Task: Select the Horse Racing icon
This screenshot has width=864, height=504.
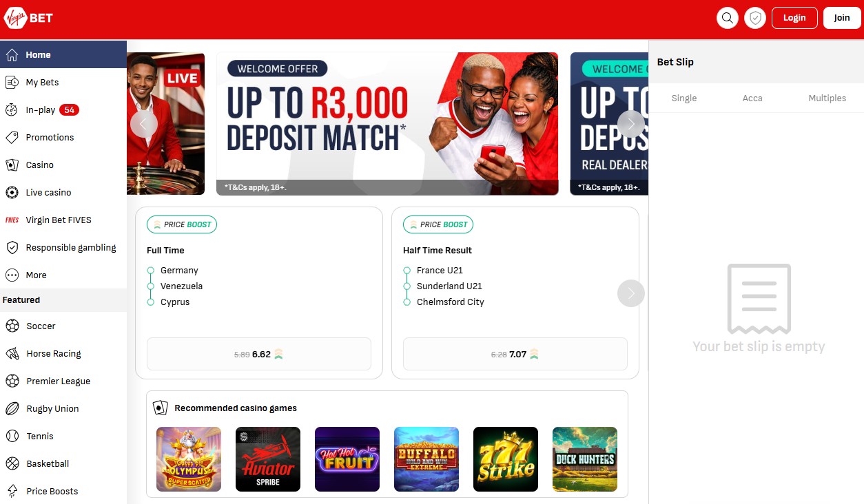Action: pos(12,354)
